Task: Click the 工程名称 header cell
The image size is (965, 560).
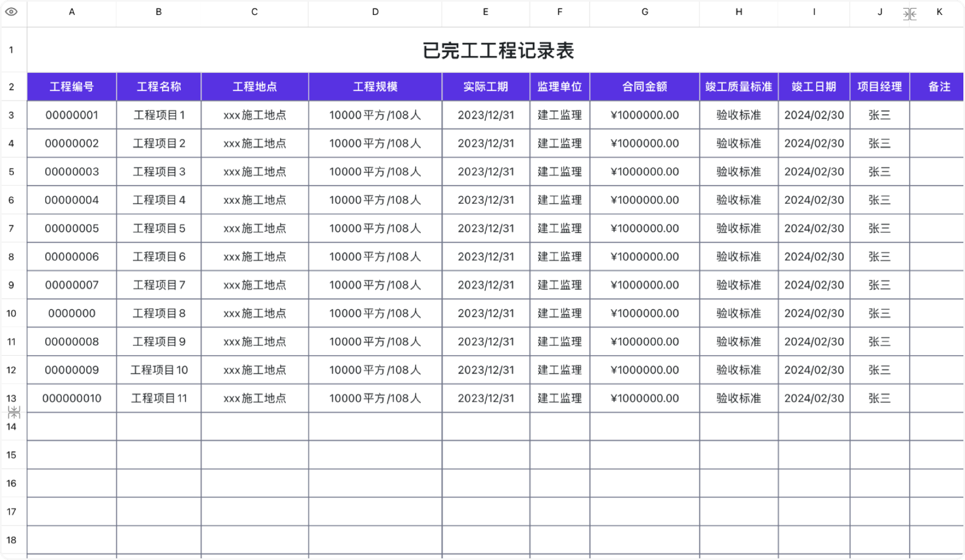Action: tap(159, 87)
